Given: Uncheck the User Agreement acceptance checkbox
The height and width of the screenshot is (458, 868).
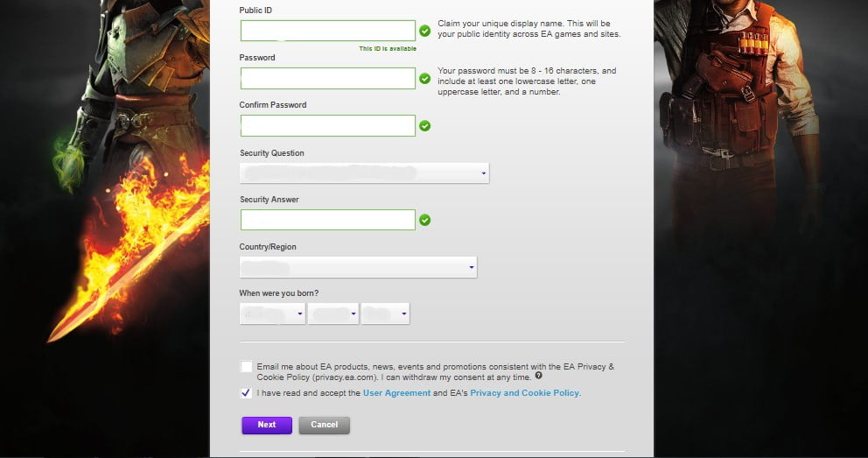Looking at the screenshot, I should pos(247,392).
